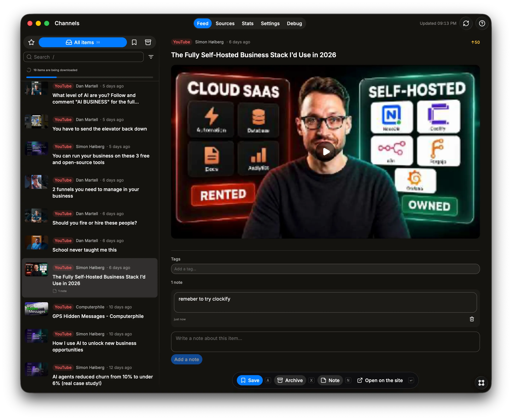Click the 'Should you fire or hire' thumbnail
The height and width of the screenshot is (420, 512).
[36, 216]
